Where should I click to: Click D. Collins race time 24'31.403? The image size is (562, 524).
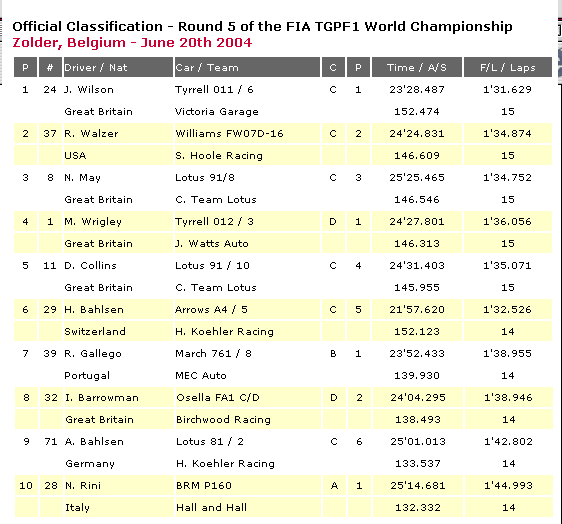[417, 266]
